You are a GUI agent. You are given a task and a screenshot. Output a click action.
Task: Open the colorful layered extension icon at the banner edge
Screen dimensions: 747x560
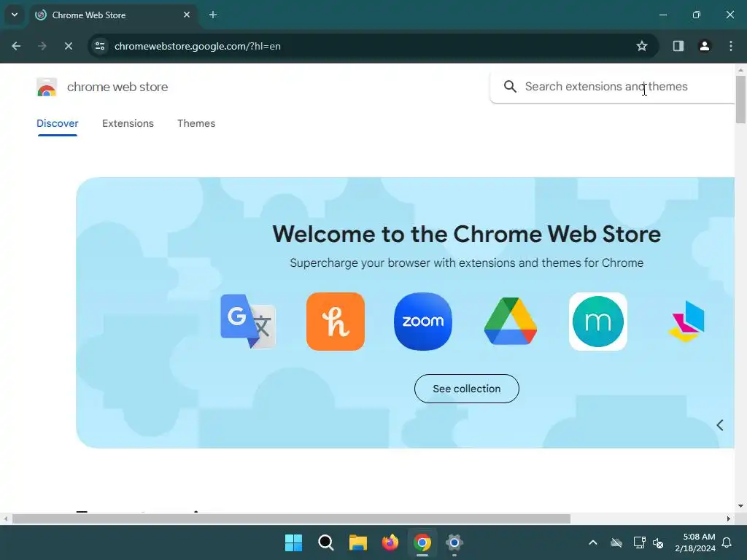(x=686, y=322)
